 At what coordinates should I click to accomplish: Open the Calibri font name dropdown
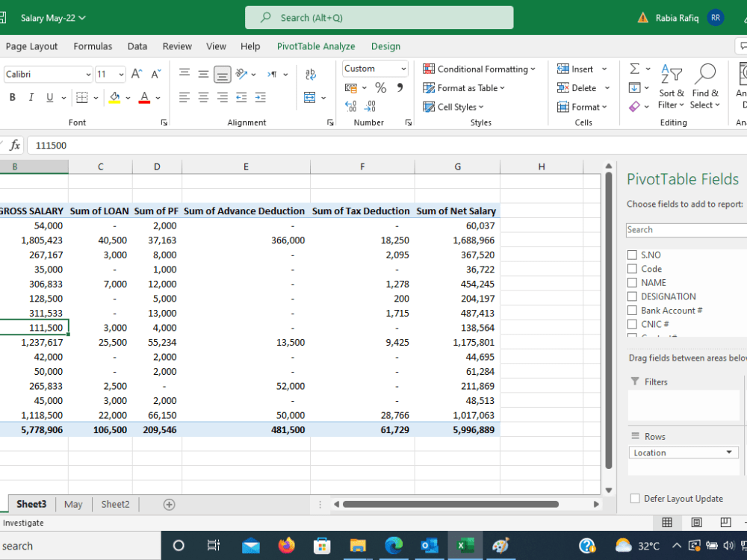click(x=88, y=74)
